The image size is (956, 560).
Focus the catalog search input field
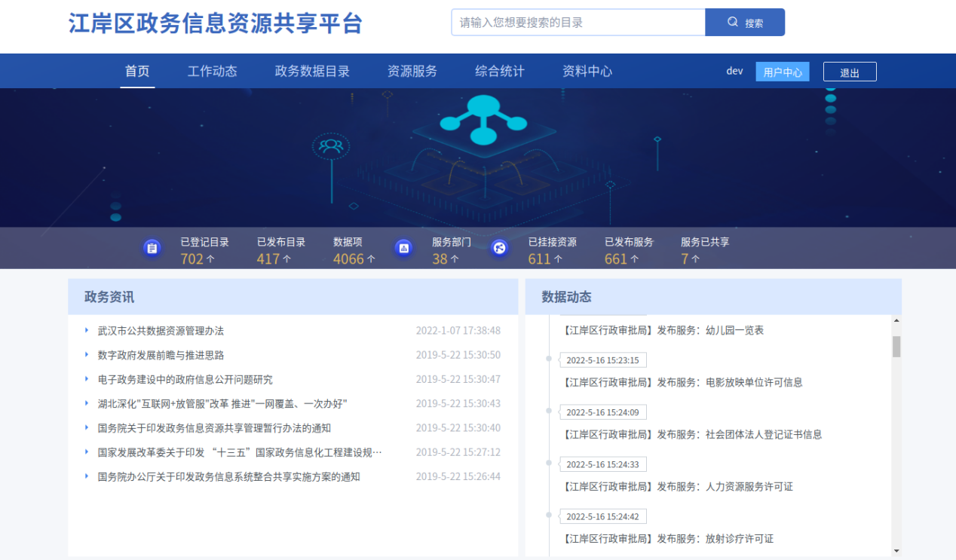(578, 23)
